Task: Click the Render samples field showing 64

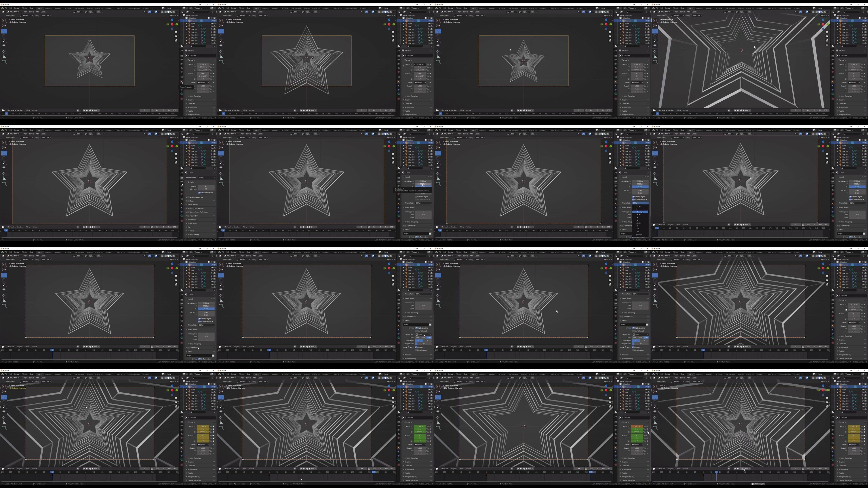Action: click(206, 186)
